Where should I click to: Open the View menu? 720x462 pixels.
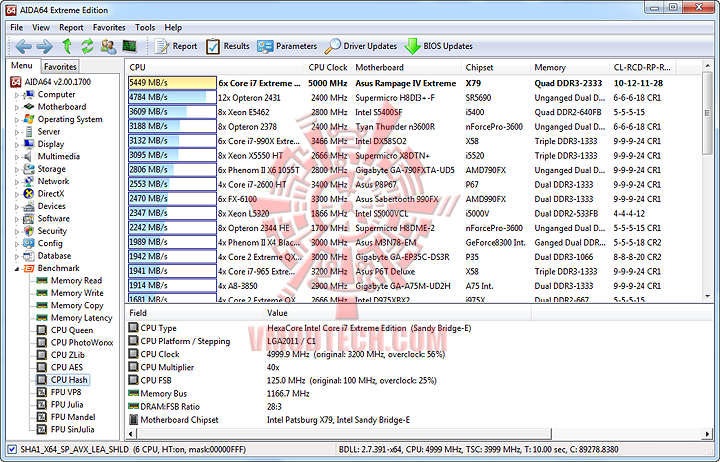pos(41,28)
